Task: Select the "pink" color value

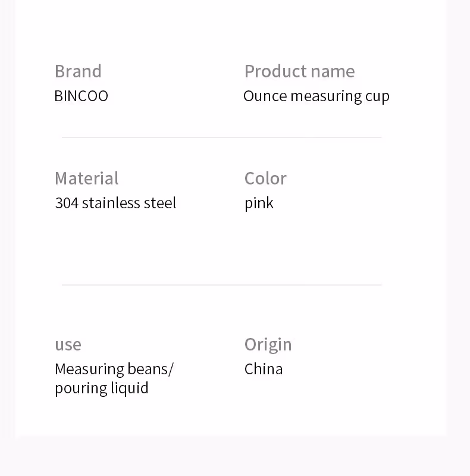Action: click(x=259, y=203)
